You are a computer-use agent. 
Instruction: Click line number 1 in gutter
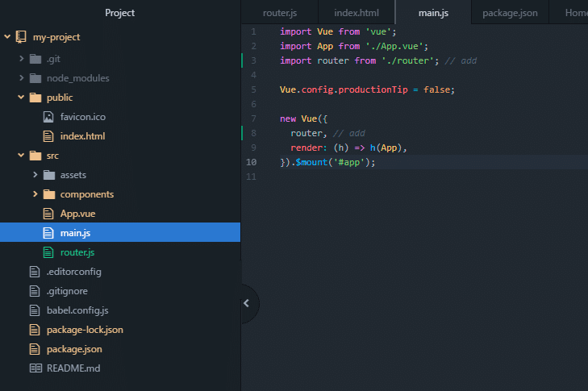[x=254, y=31]
